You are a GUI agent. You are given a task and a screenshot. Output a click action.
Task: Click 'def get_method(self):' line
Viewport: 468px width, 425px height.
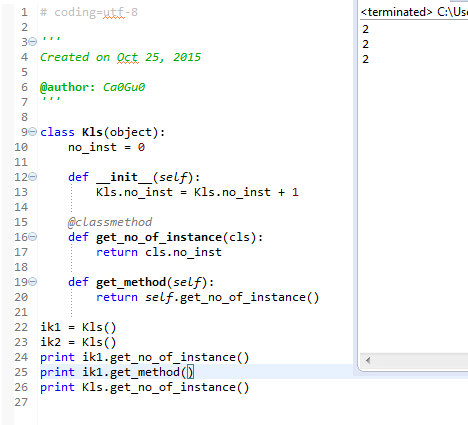point(141,282)
